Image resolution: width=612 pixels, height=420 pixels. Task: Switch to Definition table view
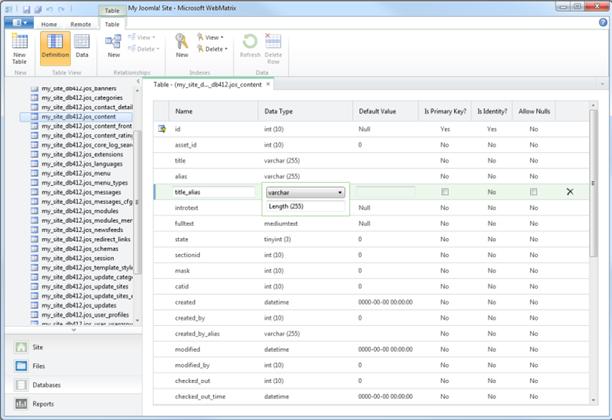coord(55,48)
